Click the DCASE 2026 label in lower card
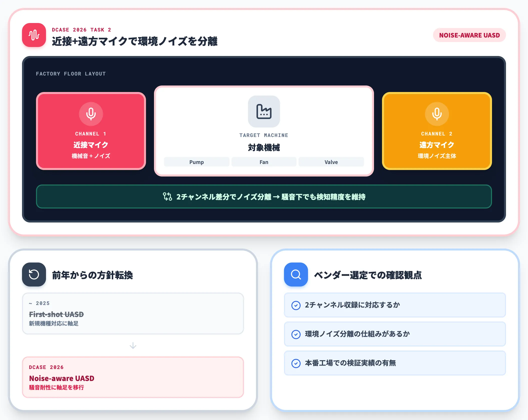 46,367
